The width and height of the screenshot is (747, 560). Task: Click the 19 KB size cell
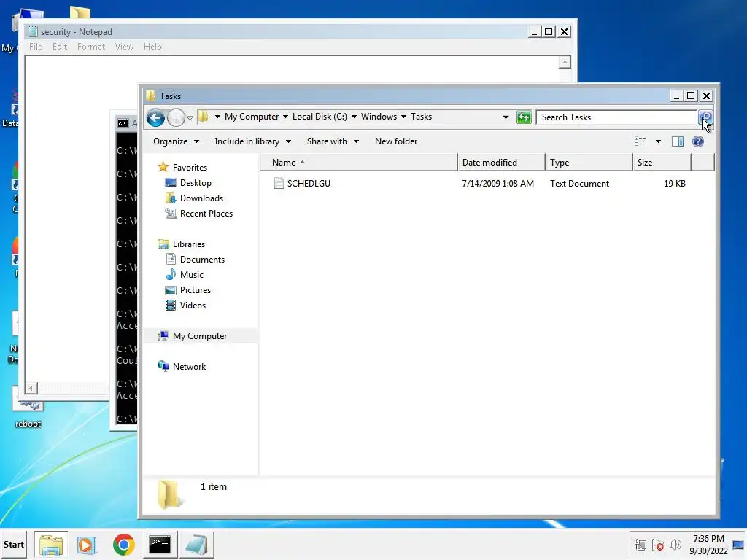click(675, 183)
